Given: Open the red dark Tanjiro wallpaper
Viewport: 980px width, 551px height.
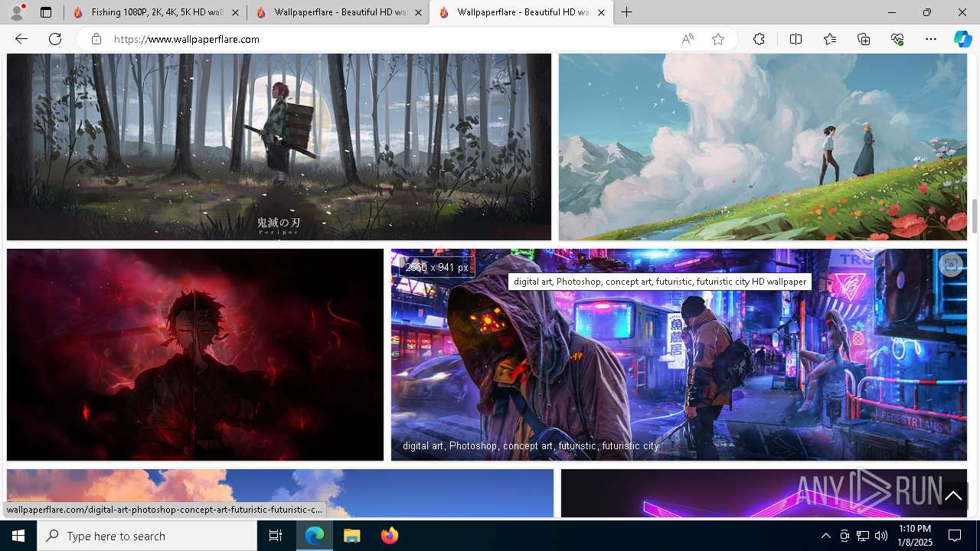Looking at the screenshot, I should point(195,354).
